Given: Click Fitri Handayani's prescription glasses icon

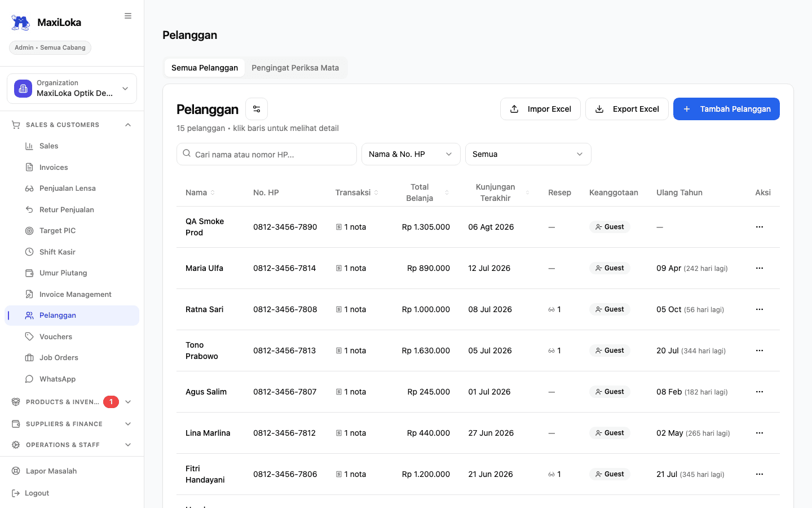Looking at the screenshot, I should 551,474.
